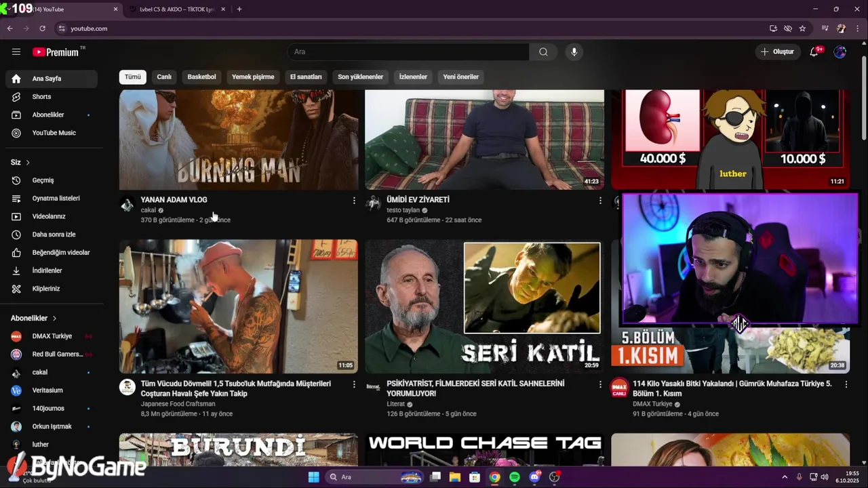This screenshot has width=868, height=488.
Task: Go to Ana Sayfa in sidebar
Action: tap(52, 79)
